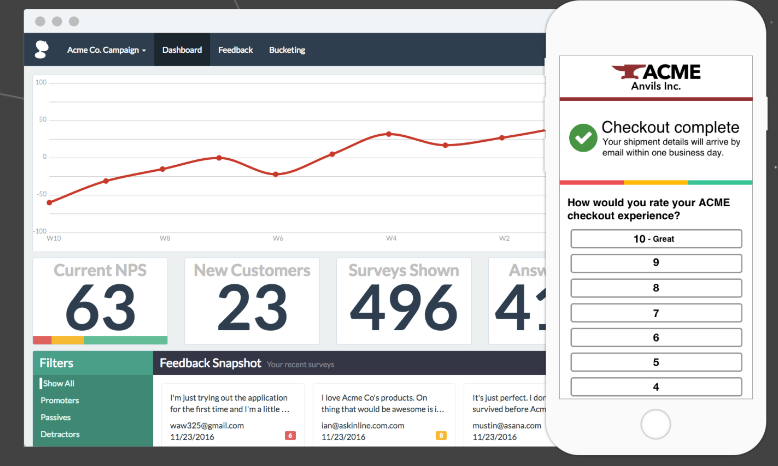The width and height of the screenshot is (778, 466).
Task: Rate the checkout experience 9
Action: 656,263
